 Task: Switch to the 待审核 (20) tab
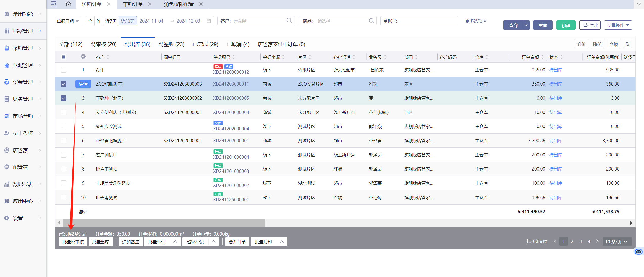click(104, 44)
